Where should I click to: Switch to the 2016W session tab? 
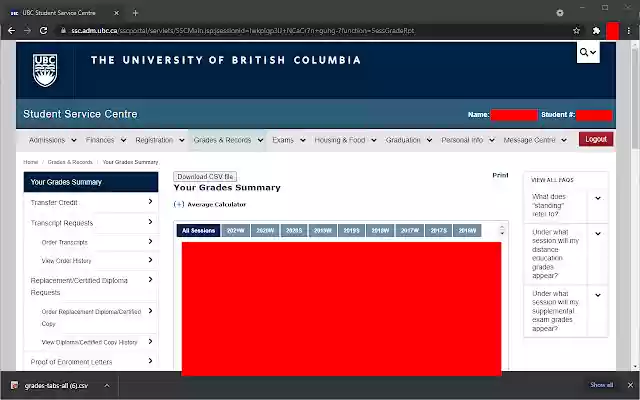(467, 231)
